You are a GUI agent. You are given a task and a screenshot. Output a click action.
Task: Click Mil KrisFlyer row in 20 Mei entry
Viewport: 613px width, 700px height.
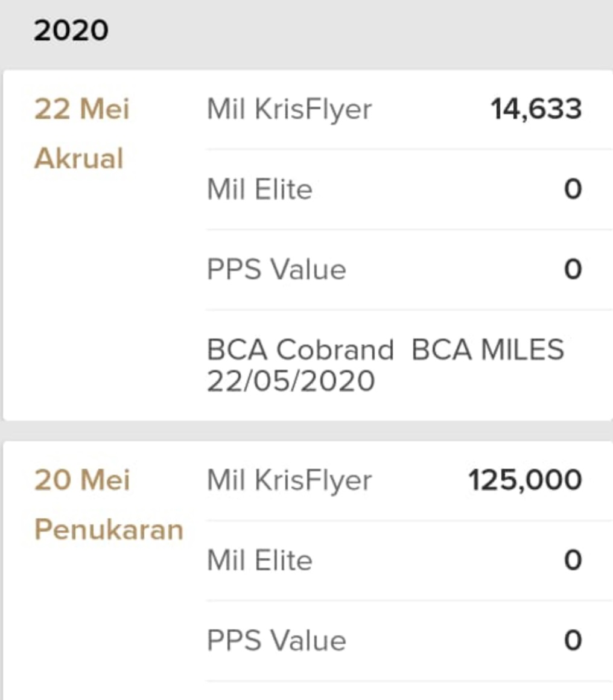[x=409, y=481]
